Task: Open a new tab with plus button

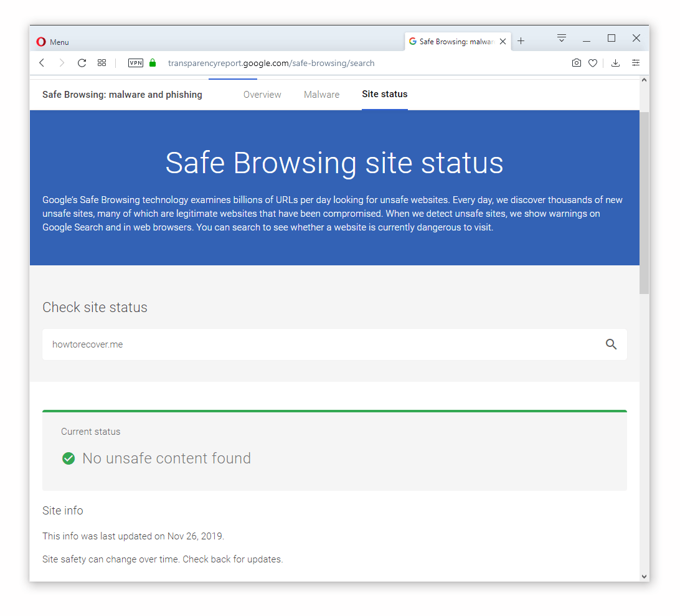Action: [521, 41]
